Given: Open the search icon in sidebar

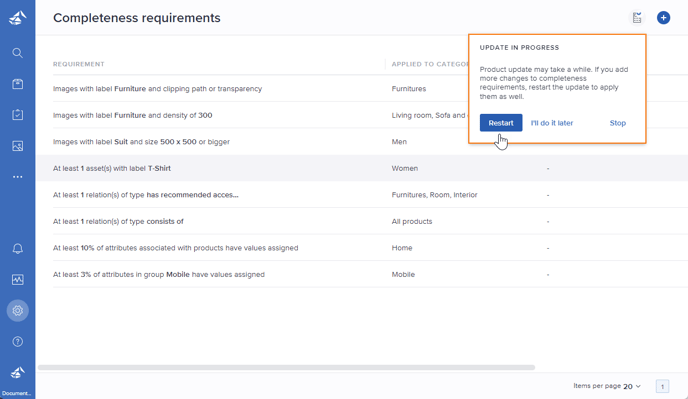Looking at the screenshot, I should pyautogui.click(x=18, y=53).
